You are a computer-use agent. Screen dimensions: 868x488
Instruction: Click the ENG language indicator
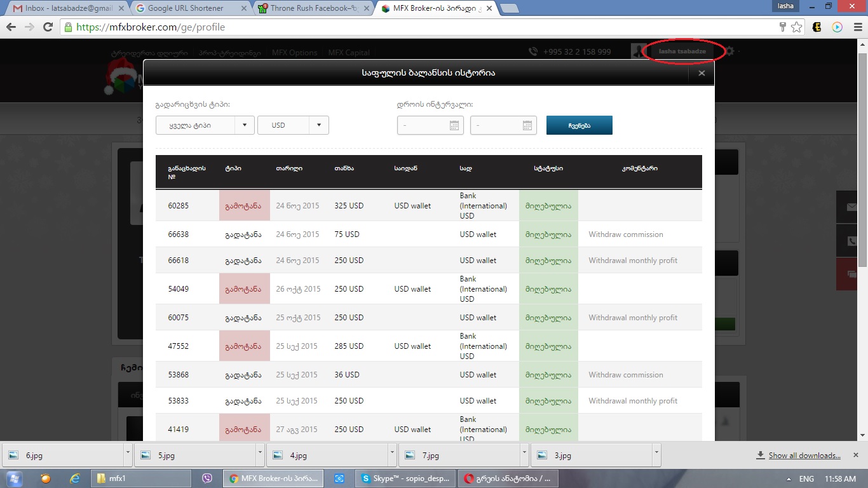[x=806, y=479]
